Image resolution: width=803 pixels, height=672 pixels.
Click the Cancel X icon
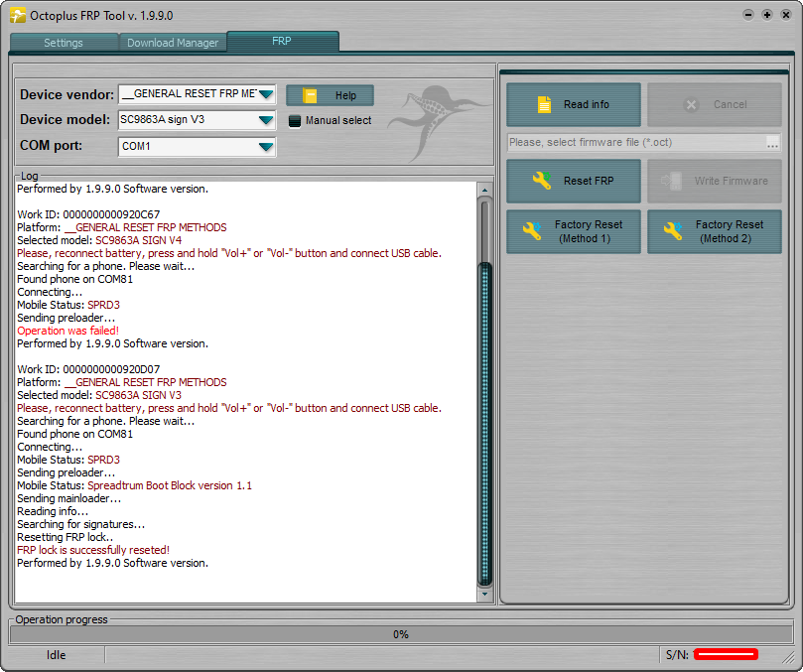coord(692,105)
